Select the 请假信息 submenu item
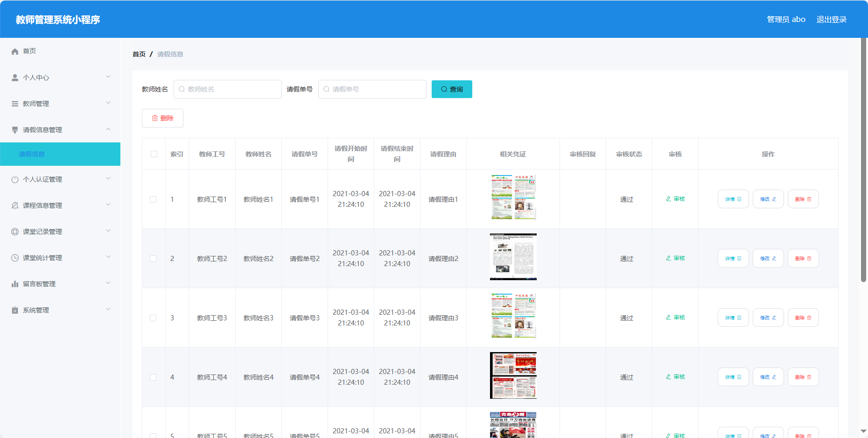The width and height of the screenshot is (868, 438). click(60, 154)
